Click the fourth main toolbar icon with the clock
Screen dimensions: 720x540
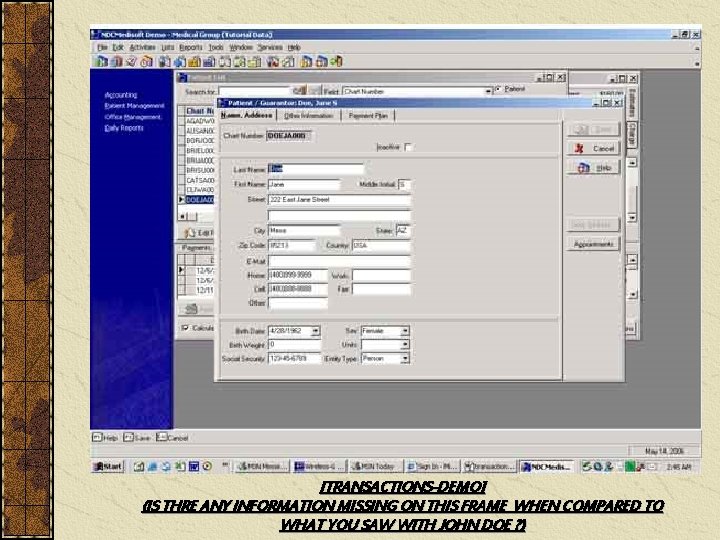[x=146, y=62]
